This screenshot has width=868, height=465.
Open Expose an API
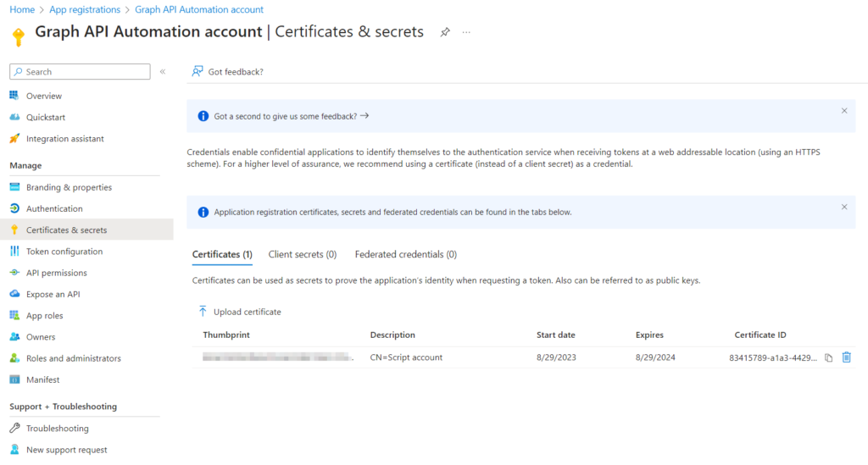pos(53,294)
